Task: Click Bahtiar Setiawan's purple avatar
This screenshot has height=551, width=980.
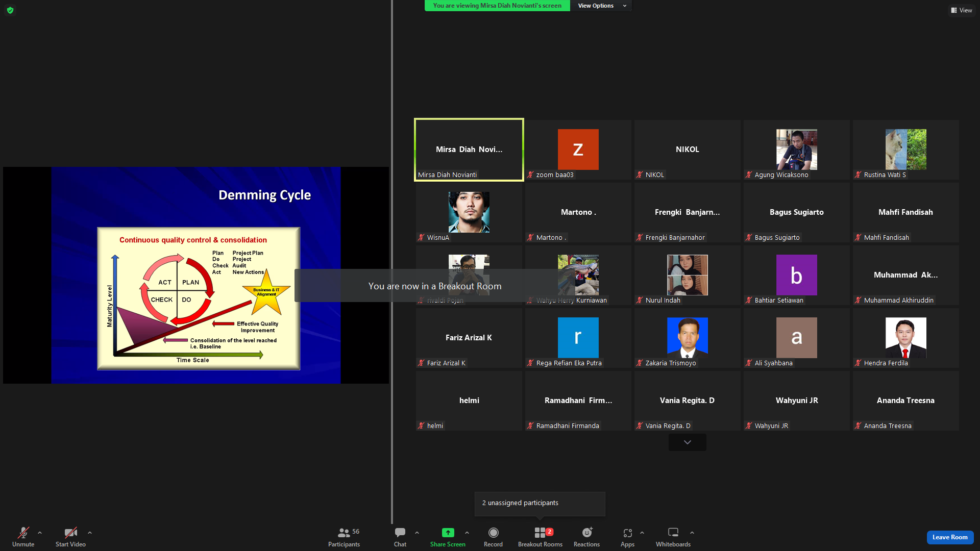Action: click(797, 275)
